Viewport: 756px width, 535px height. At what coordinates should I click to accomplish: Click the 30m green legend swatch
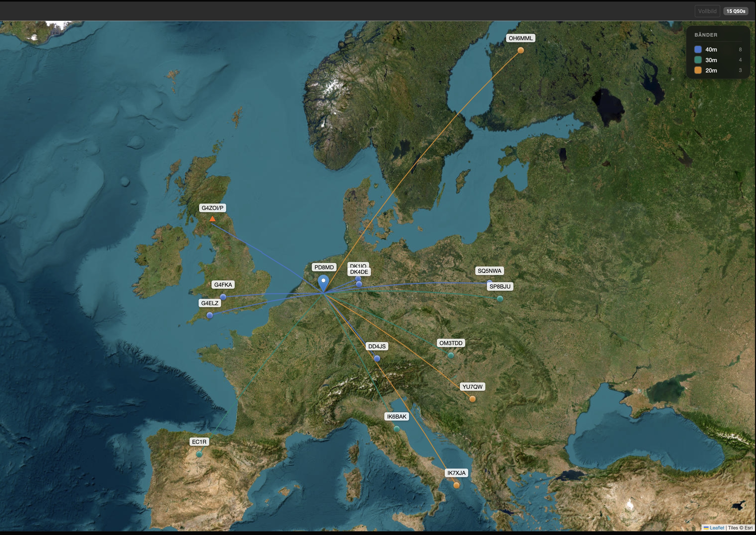pos(698,60)
